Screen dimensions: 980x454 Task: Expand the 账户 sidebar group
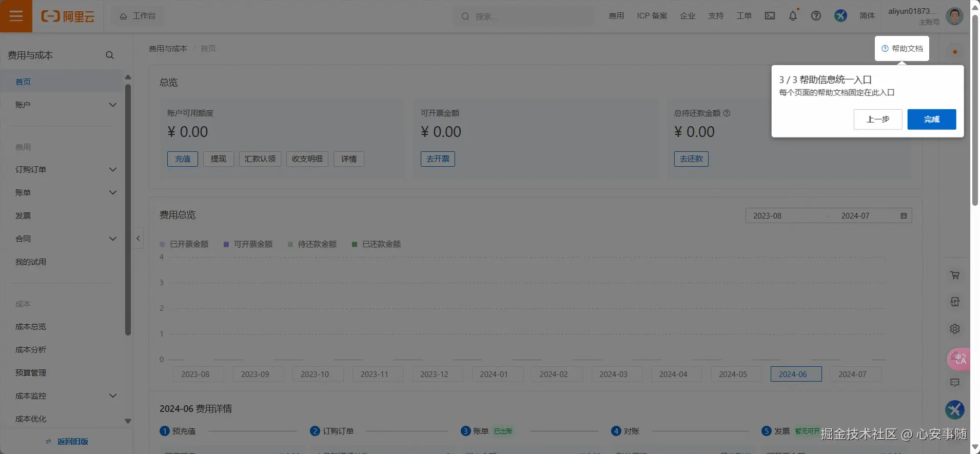[66, 105]
